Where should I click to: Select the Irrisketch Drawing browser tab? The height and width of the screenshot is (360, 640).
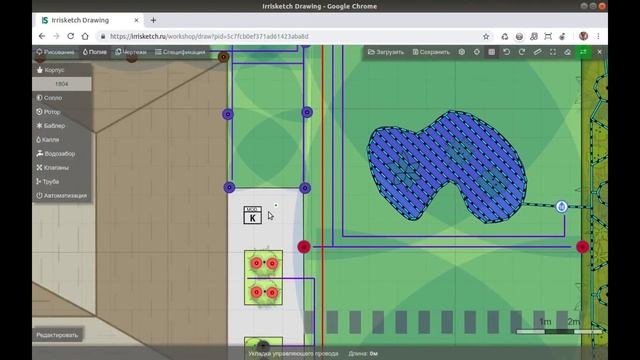point(89,20)
